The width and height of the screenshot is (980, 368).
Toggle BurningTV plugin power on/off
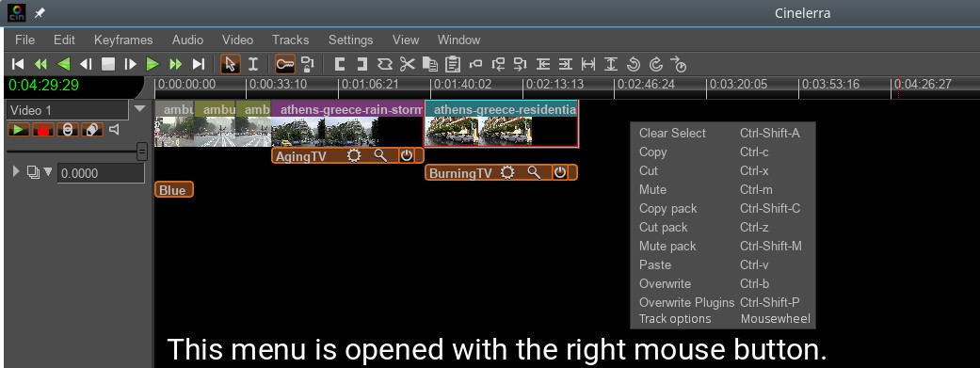click(560, 172)
